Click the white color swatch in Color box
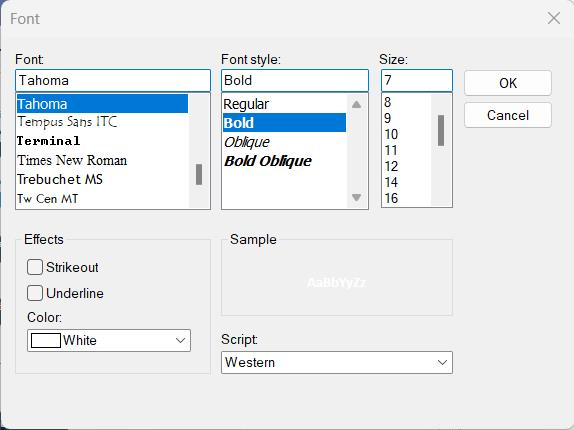Screen dimensions: 574x430 46,340
